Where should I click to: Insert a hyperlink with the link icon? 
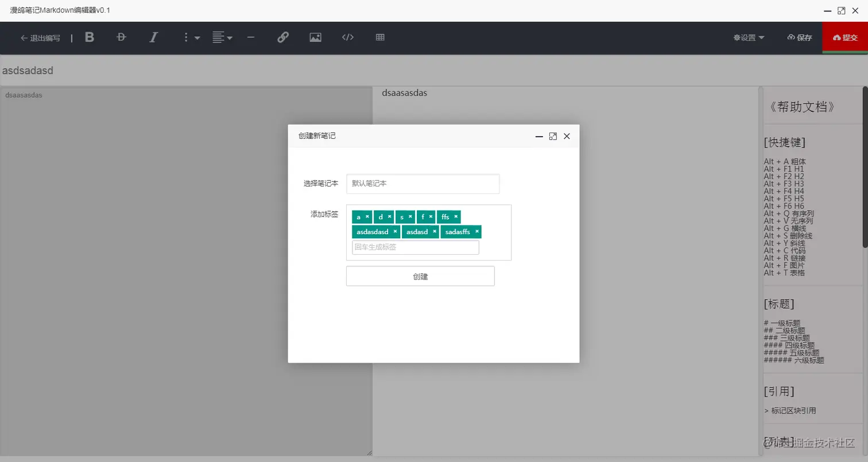point(283,37)
